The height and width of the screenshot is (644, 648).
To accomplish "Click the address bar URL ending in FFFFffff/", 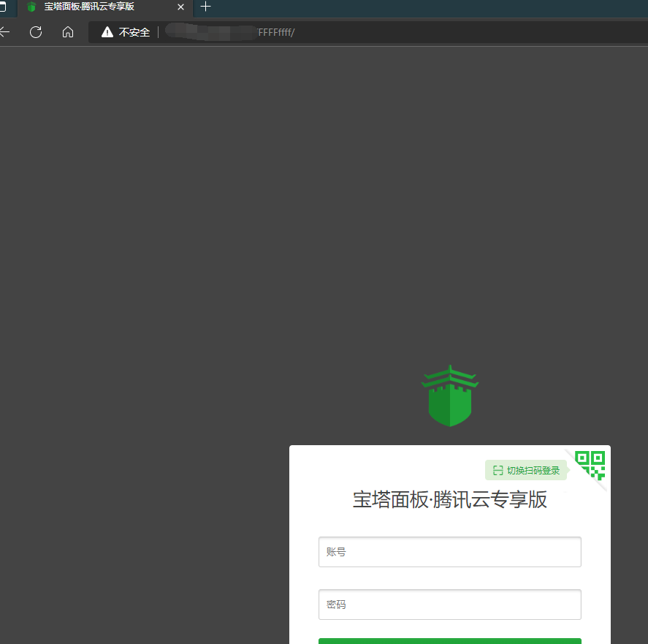I will pyautogui.click(x=230, y=32).
